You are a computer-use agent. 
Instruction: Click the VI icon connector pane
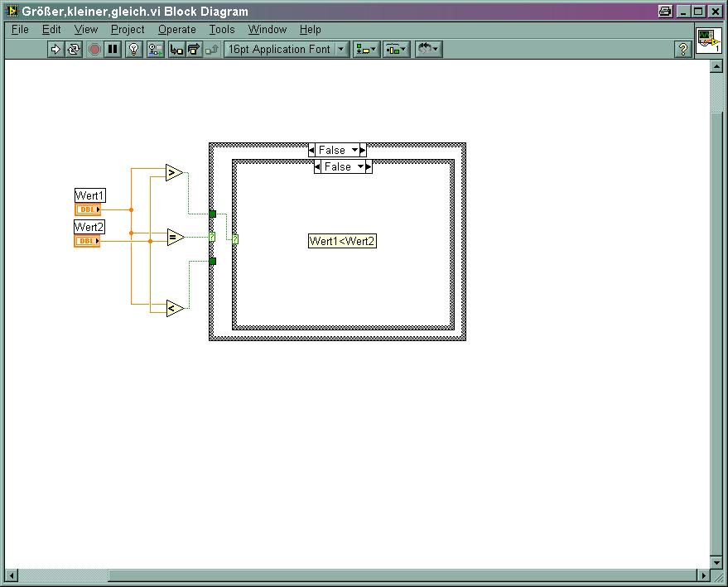(708, 41)
